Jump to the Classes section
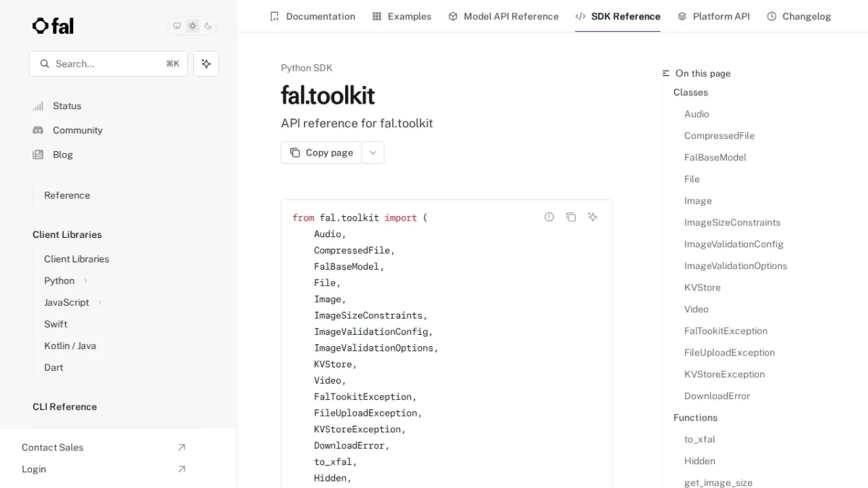 [x=691, y=92]
